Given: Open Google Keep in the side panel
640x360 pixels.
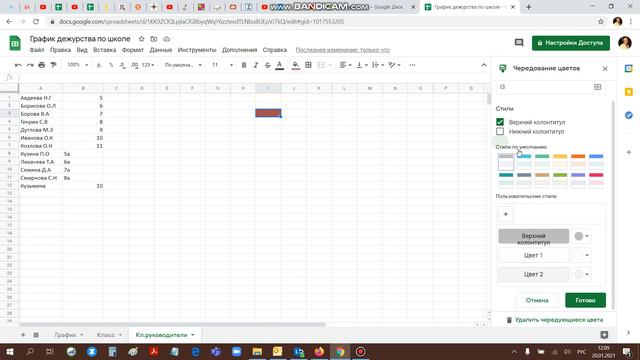Looking at the screenshot, I should click(629, 92).
